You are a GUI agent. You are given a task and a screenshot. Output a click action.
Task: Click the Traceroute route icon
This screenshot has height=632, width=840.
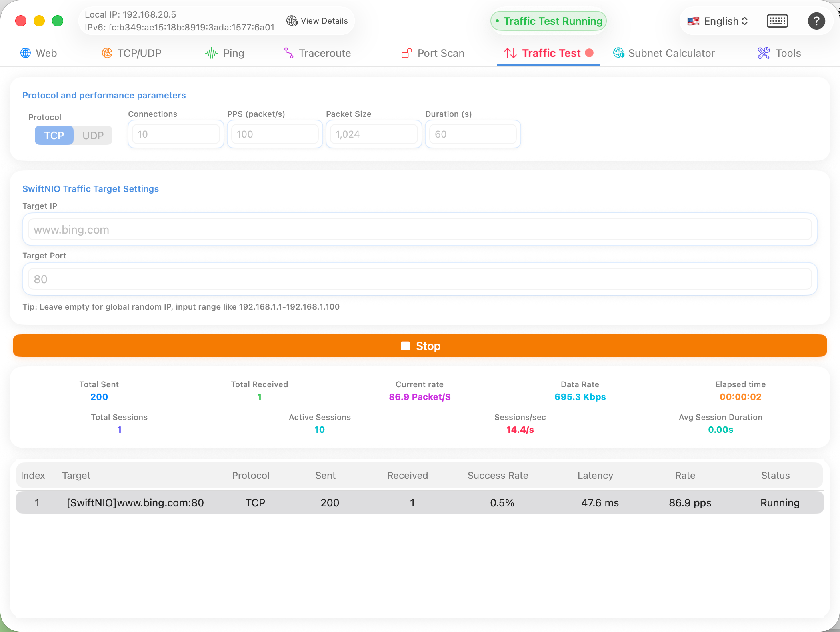pos(288,53)
